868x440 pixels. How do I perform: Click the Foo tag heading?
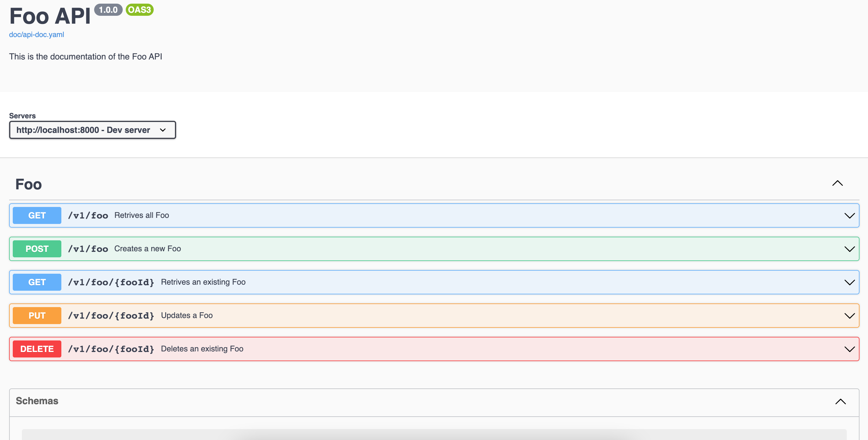(x=29, y=184)
